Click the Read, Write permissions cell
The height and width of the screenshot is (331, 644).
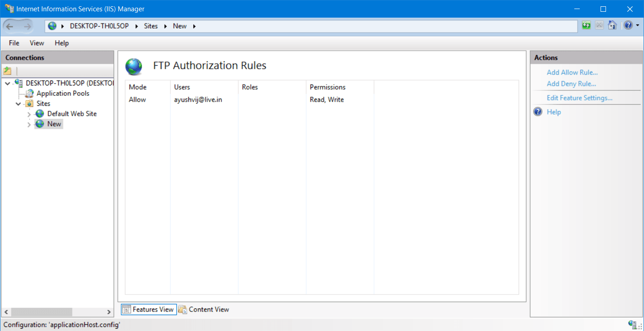click(327, 99)
